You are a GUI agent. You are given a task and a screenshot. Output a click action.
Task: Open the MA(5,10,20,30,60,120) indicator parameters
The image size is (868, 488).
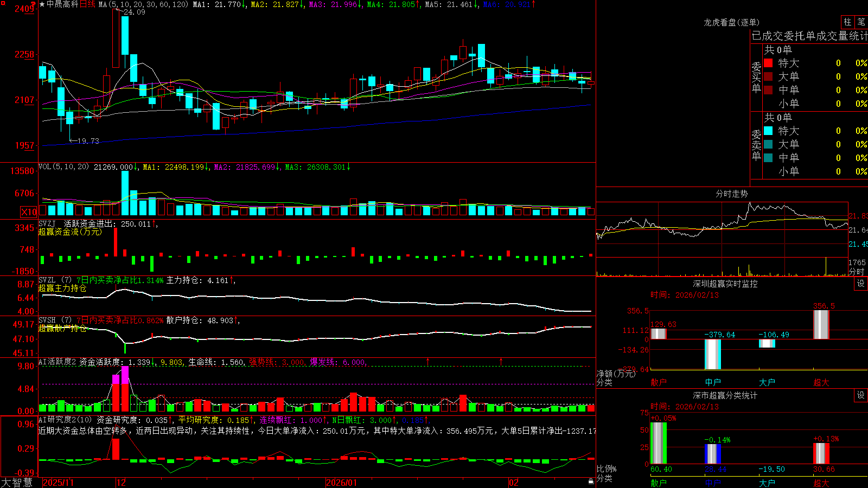tap(143, 4)
